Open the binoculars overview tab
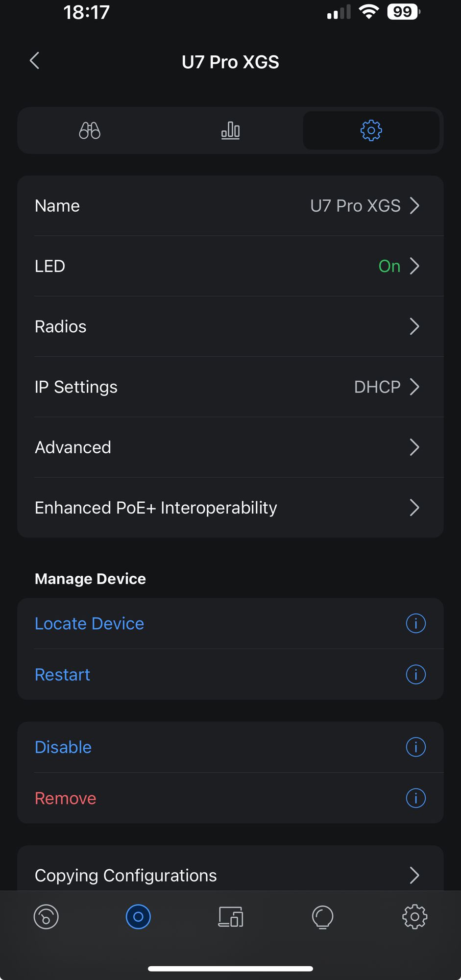 point(90,131)
